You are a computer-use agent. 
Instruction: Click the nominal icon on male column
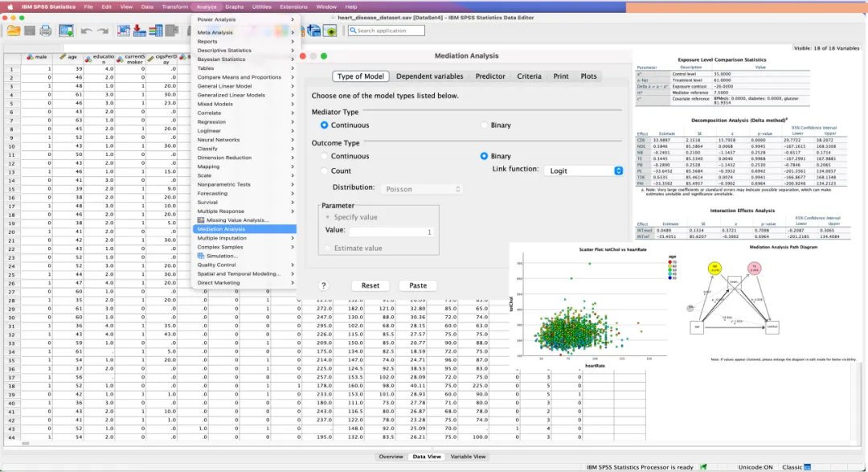(30, 56)
